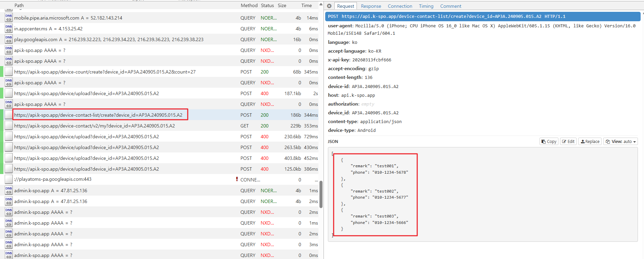This screenshot has width=644, height=259.
Task: Copy the JSON request body
Action: [549, 142]
